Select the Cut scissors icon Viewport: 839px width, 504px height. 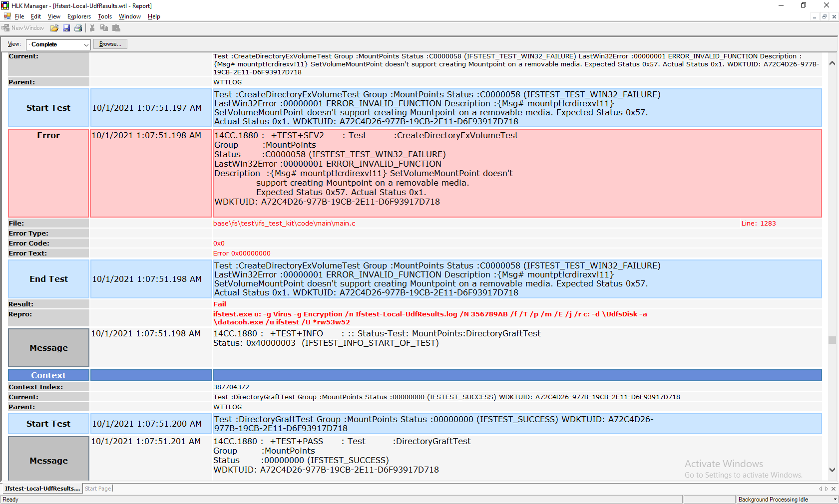click(92, 28)
